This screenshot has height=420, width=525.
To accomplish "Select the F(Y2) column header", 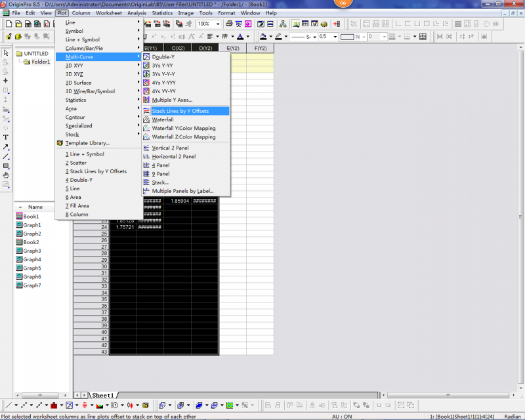I will (260, 48).
